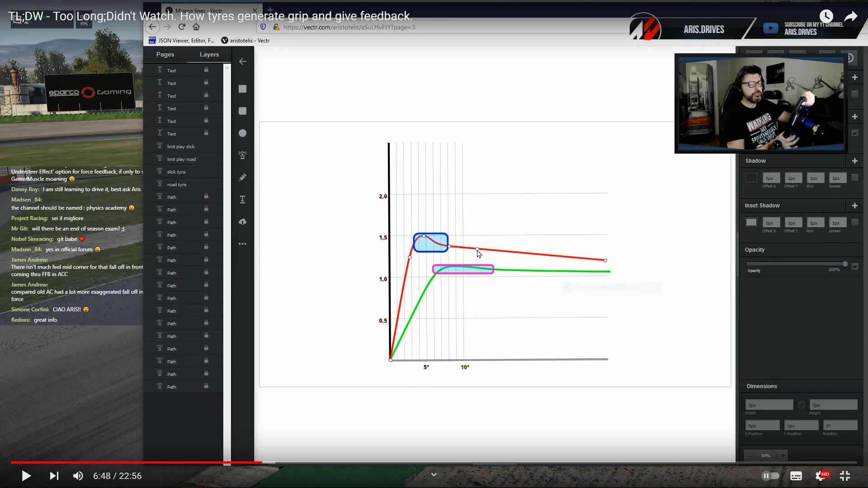Add a new Shadow with plus
The width and height of the screenshot is (868, 488).
854,161
